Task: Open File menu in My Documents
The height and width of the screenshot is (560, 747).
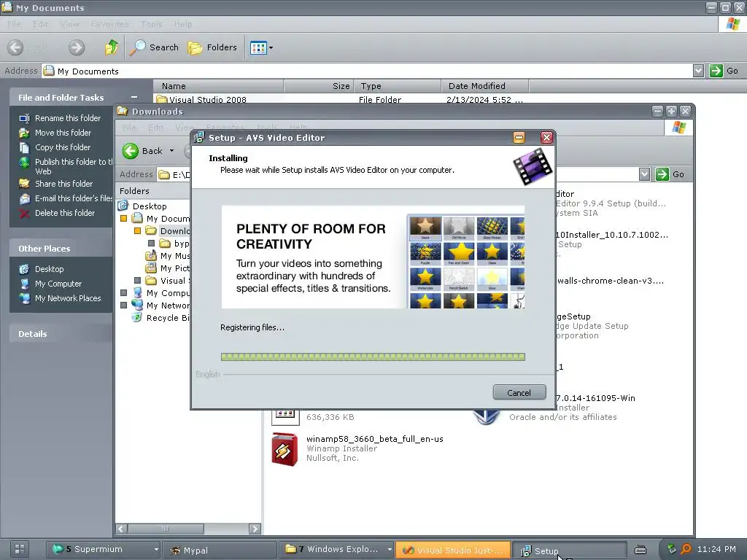Action: pos(14,24)
